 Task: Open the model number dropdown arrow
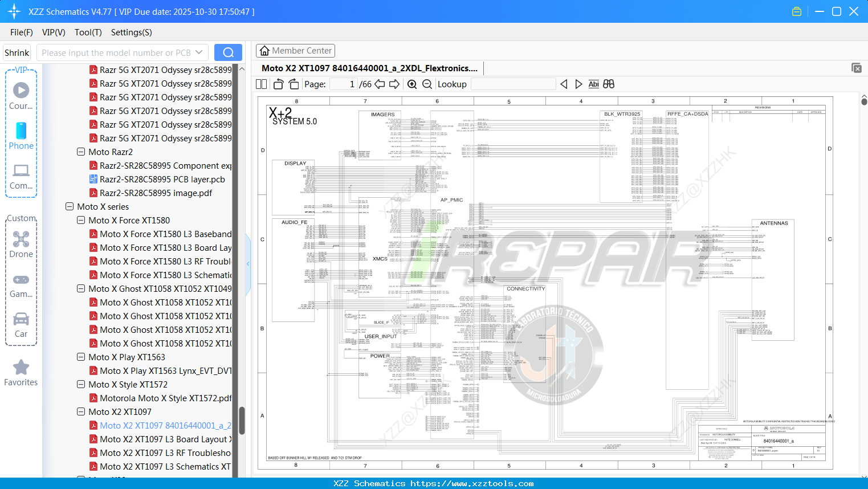[x=199, y=52]
